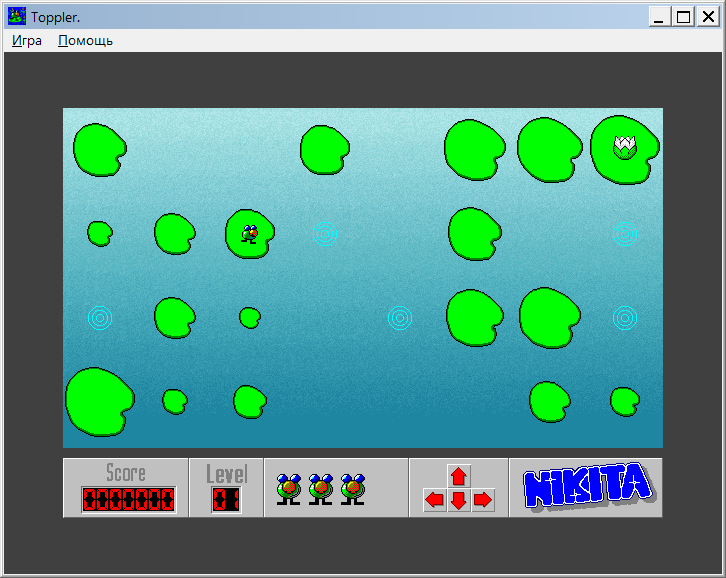Click the red right arrow button

point(483,500)
